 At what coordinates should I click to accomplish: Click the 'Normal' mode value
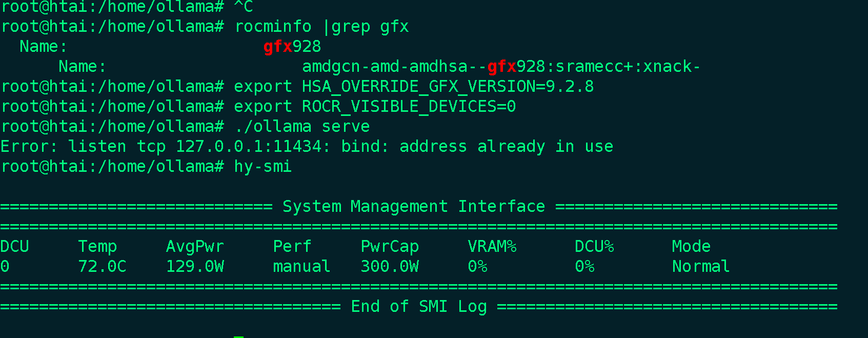[701, 267]
